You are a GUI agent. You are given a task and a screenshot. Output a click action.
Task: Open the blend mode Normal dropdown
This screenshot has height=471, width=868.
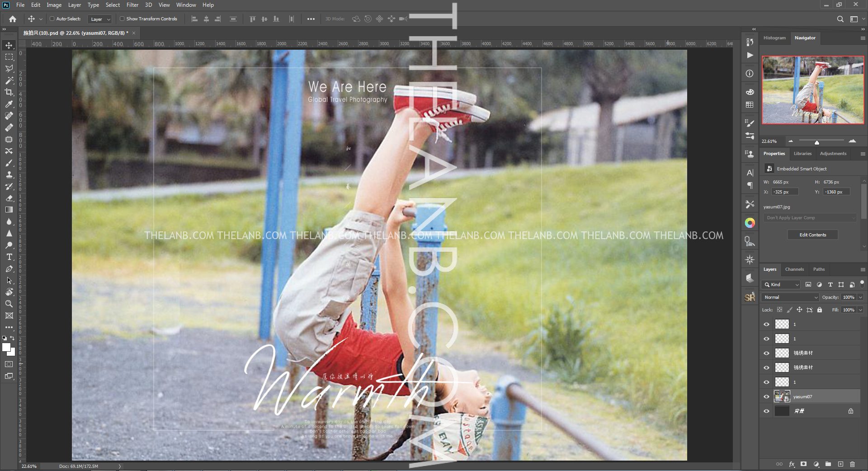pyautogui.click(x=790, y=297)
